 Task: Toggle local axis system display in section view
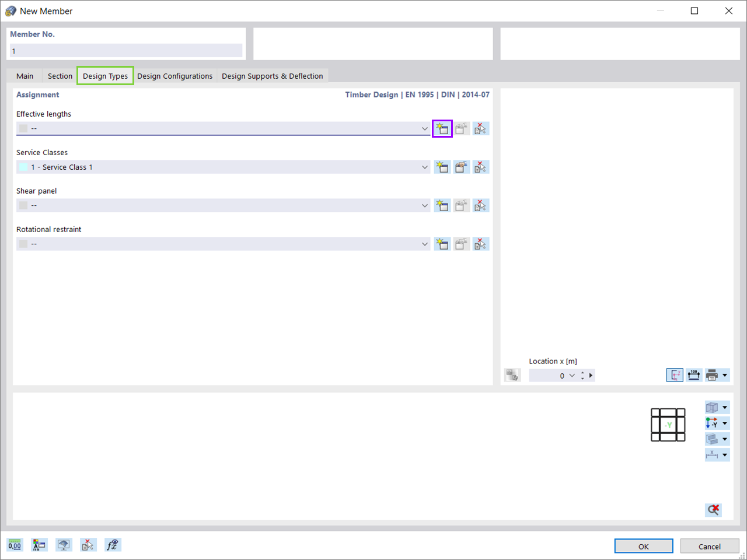(x=675, y=375)
